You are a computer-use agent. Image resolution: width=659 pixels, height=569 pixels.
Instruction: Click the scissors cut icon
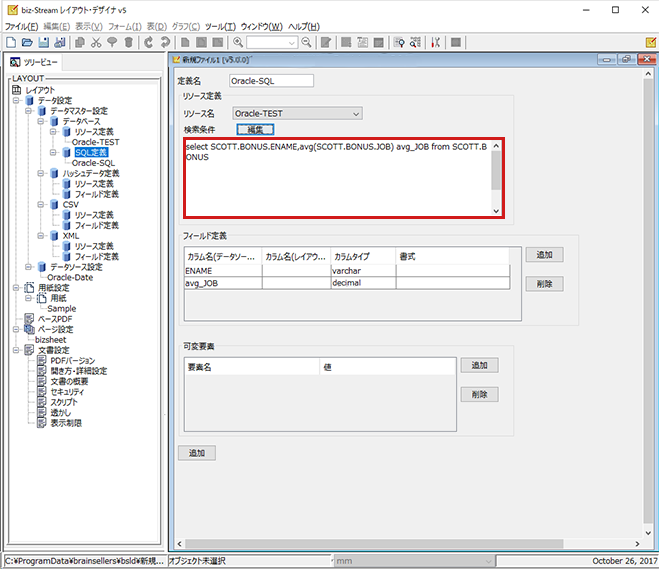pyautogui.click(x=96, y=42)
